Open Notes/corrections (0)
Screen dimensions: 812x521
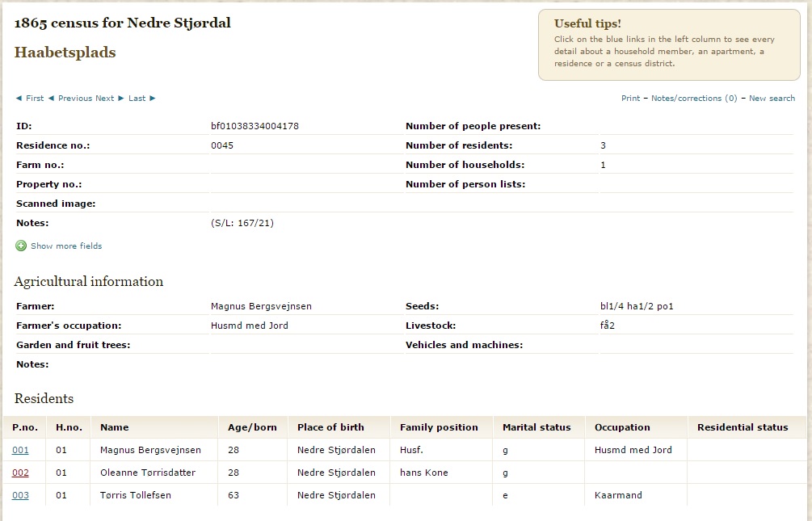(x=693, y=99)
